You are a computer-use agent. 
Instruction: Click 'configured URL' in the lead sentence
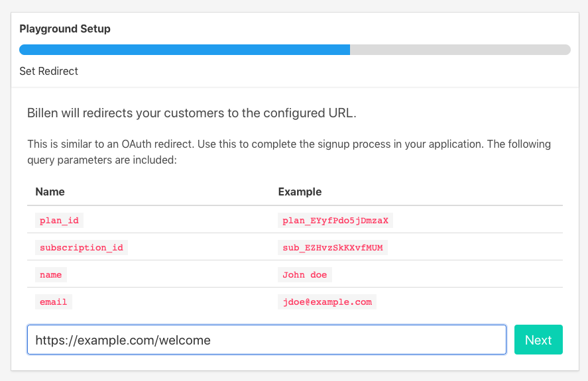click(x=313, y=113)
